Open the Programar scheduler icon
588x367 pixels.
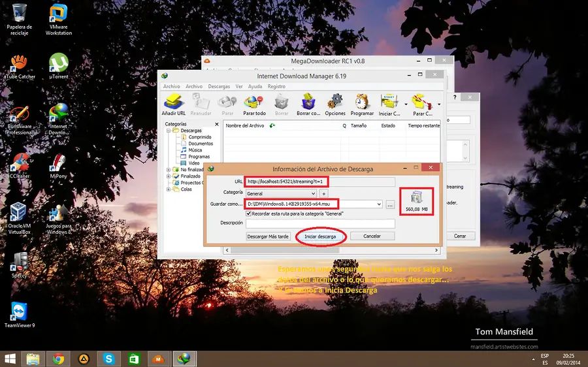click(x=362, y=104)
